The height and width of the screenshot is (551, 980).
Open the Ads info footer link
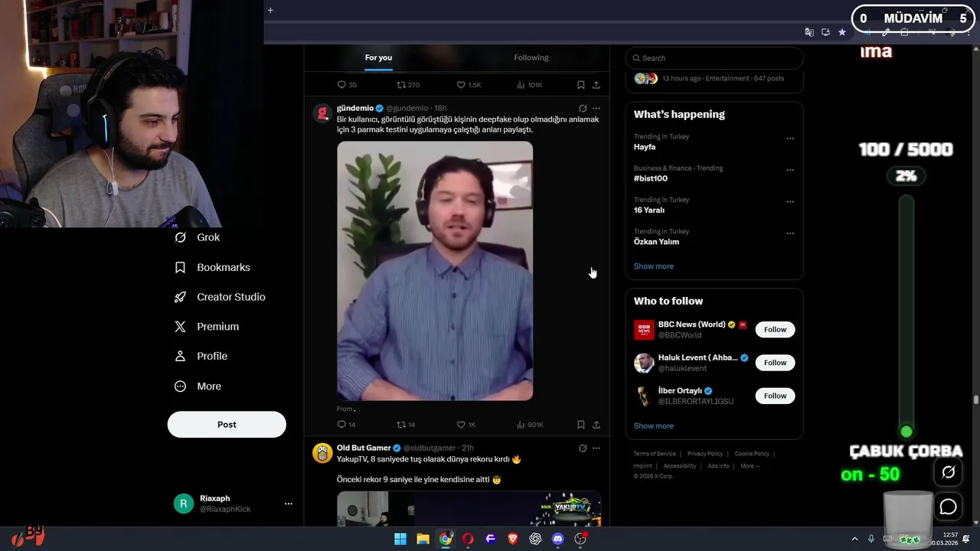coord(718,466)
